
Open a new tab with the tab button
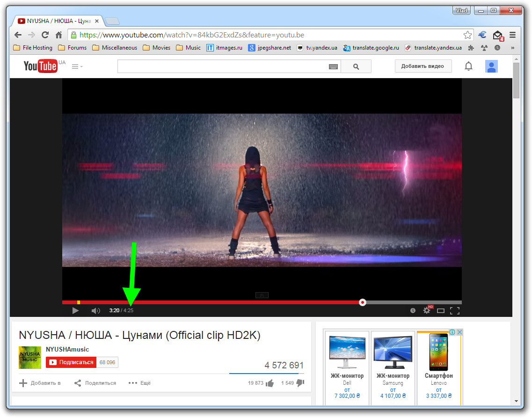click(112, 22)
